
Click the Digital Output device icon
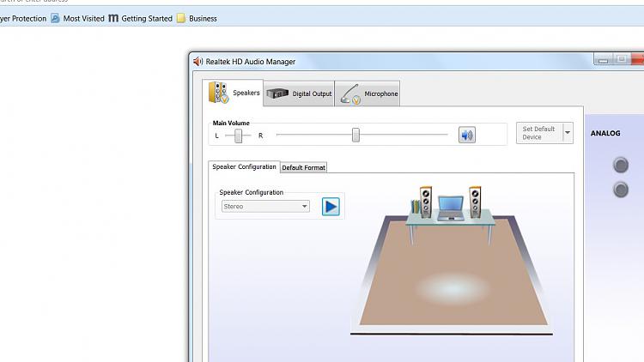(277, 94)
